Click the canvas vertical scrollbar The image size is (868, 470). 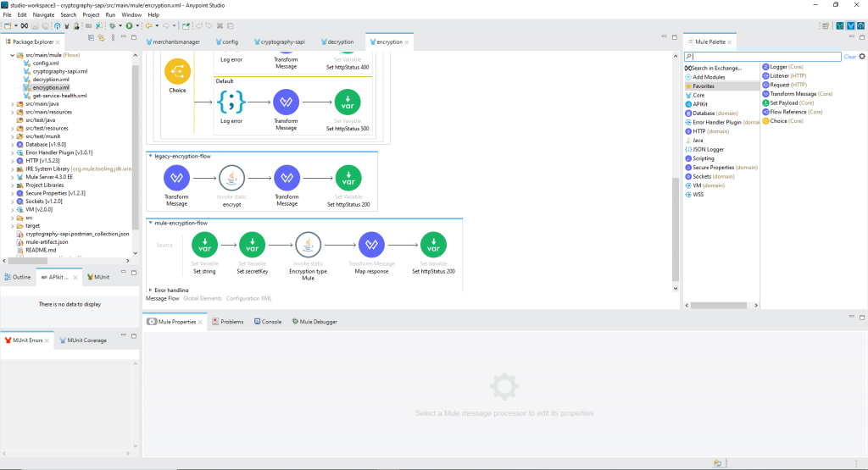pyautogui.click(x=676, y=230)
